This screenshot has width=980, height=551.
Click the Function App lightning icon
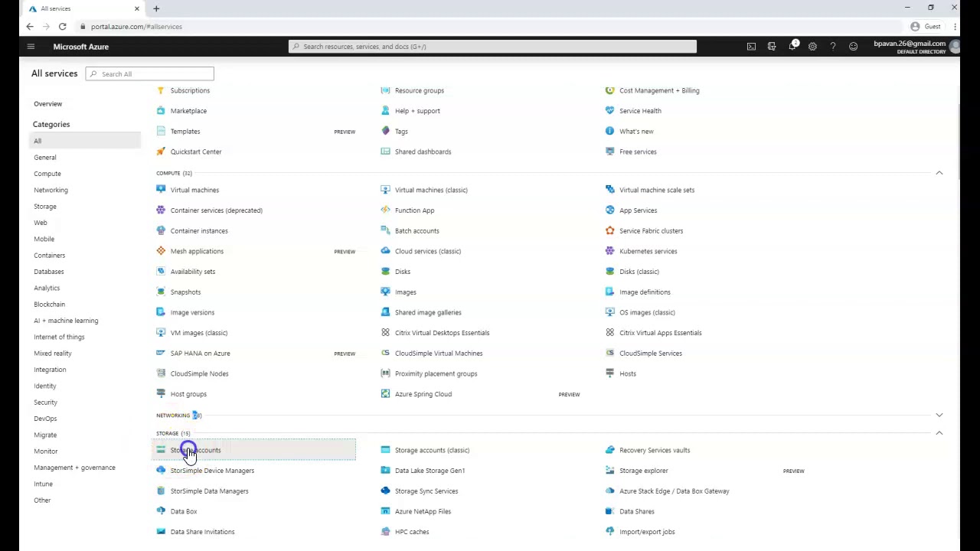click(385, 210)
